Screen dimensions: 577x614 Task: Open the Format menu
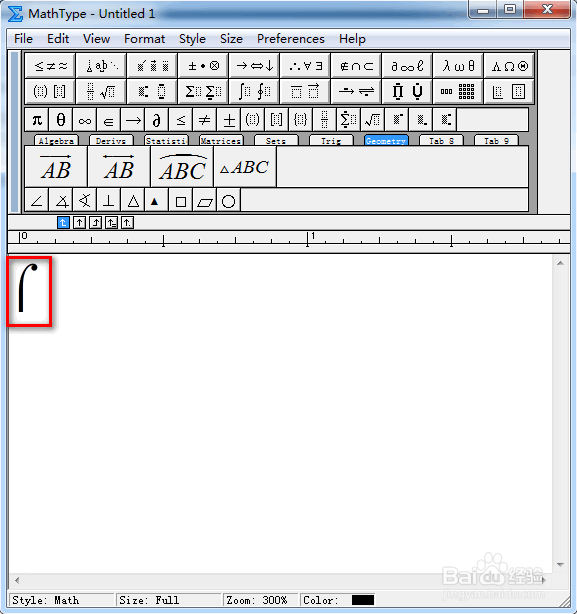tap(144, 39)
